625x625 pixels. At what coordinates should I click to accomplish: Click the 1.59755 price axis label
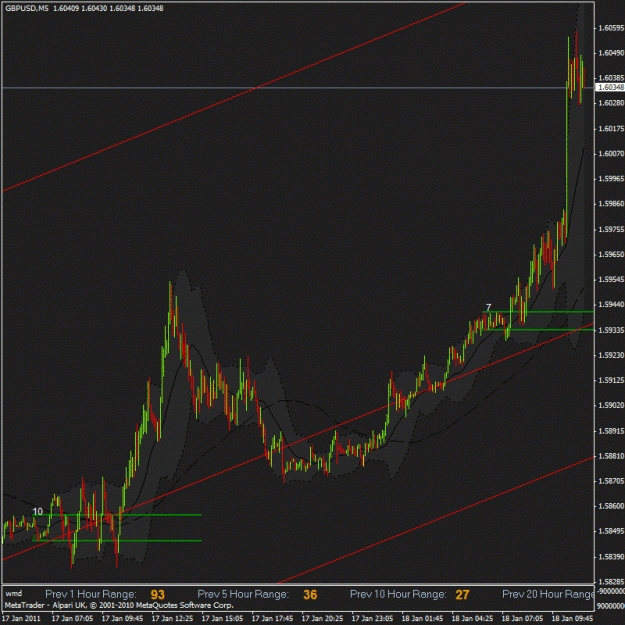point(611,230)
